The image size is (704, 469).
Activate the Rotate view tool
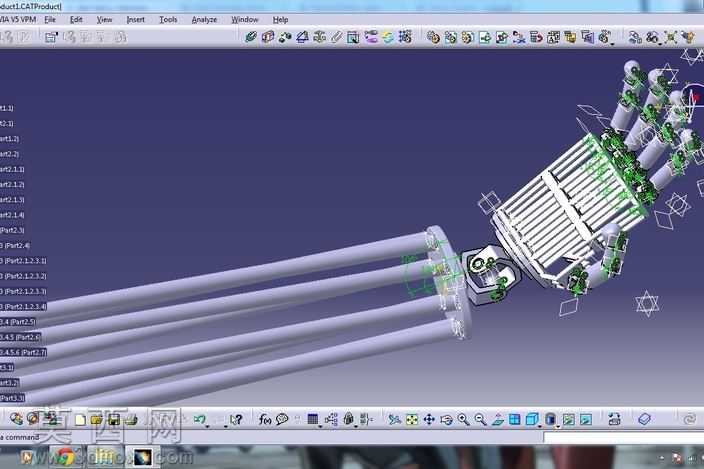446,419
